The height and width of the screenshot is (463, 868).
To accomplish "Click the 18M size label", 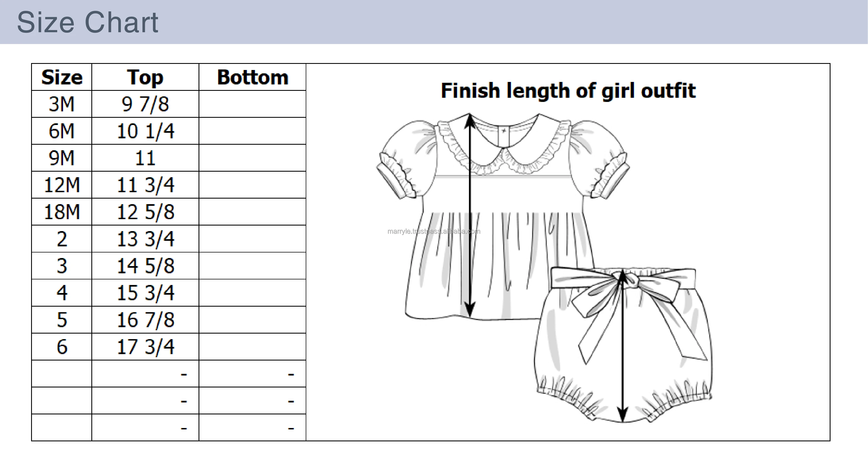I will (x=62, y=212).
